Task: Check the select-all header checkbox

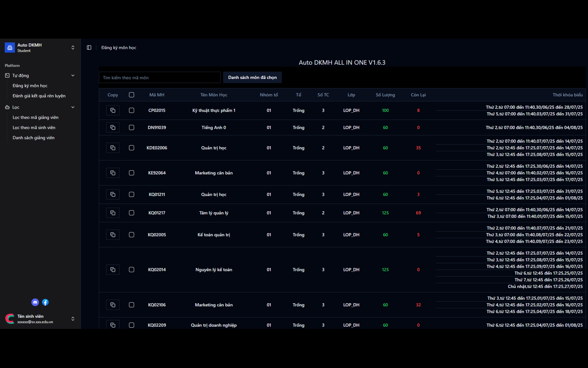Action: coord(131,95)
